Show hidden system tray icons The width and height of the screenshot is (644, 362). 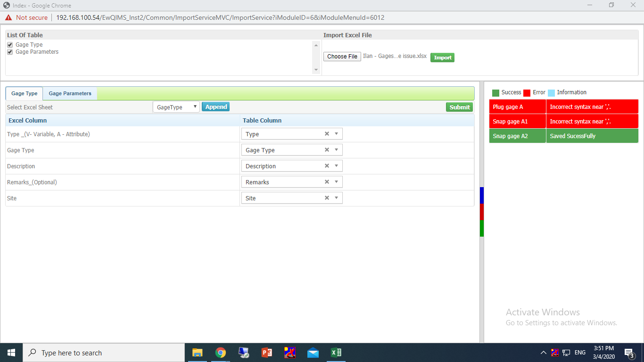point(544,353)
